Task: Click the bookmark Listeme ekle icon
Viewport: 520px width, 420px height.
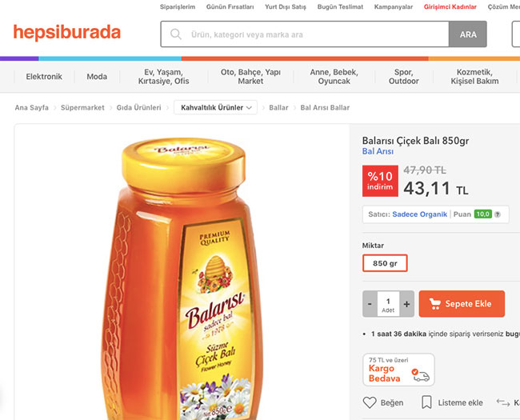Action: [x=426, y=402]
